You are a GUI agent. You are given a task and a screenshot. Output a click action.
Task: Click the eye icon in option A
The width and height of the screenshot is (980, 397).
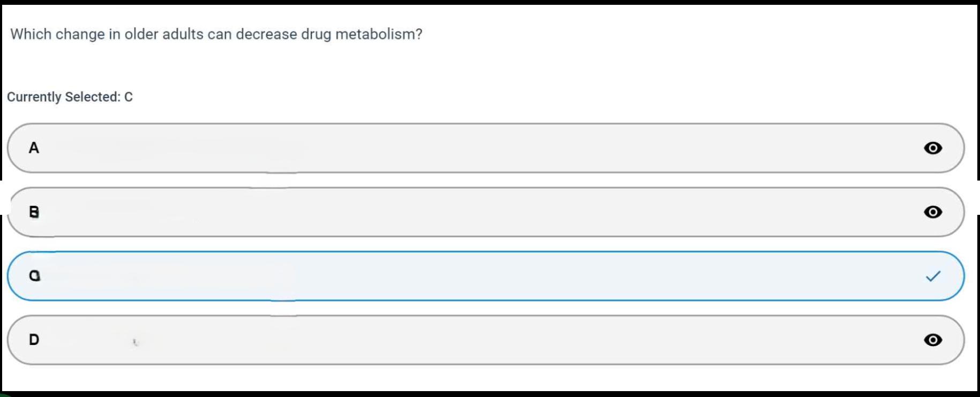point(933,148)
